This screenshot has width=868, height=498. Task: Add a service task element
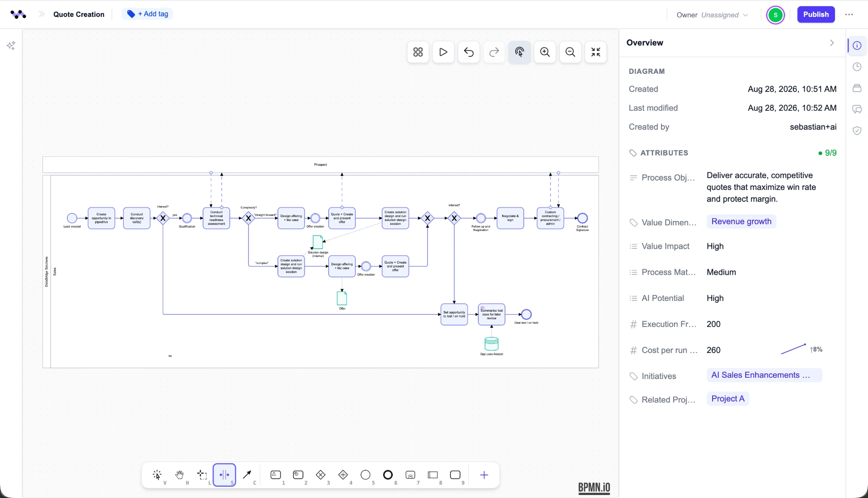pyautogui.click(x=298, y=475)
